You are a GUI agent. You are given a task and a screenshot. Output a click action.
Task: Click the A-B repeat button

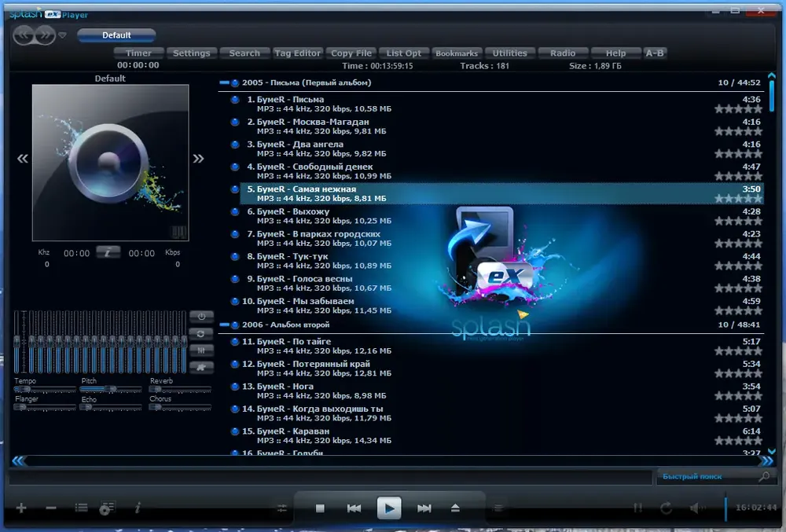pyautogui.click(x=655, y=53)
